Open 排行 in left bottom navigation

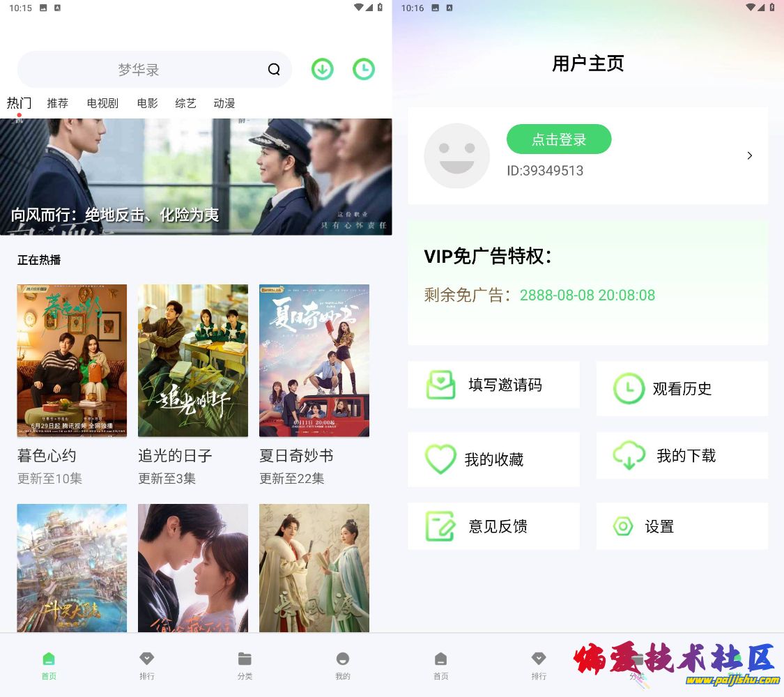[146, 666]
